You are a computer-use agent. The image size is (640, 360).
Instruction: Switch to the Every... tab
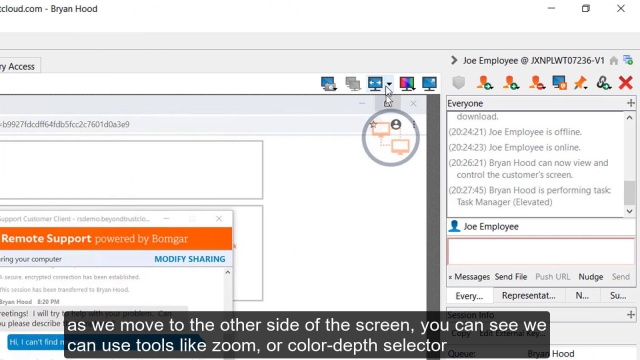469,296
